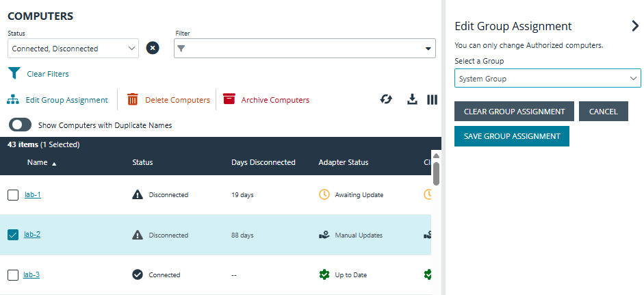Click the table vertical scrollbar thumb

(x=436, y=174)
